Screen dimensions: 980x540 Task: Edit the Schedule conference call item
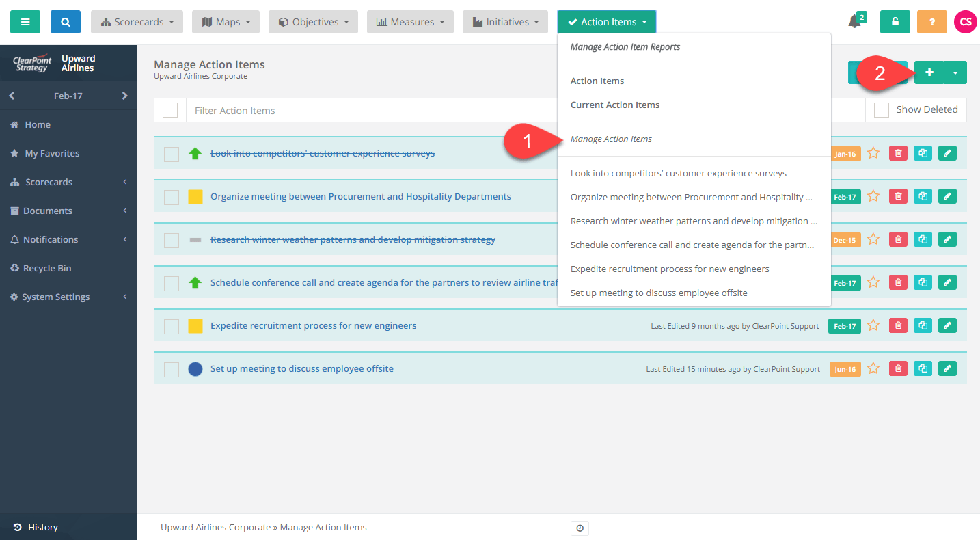point(947,282)
